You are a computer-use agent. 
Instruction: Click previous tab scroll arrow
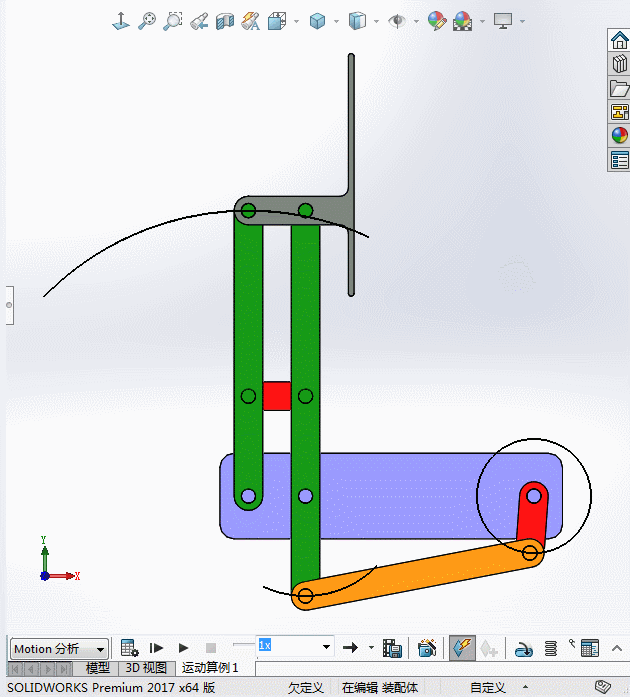click(31, 669)
